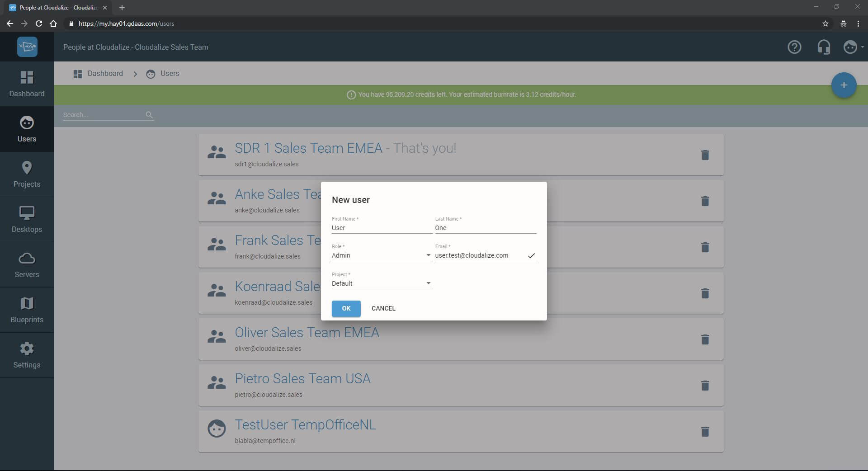
Task: Close the People at Cloudalize tab
Action: click(x=105, y=8)
